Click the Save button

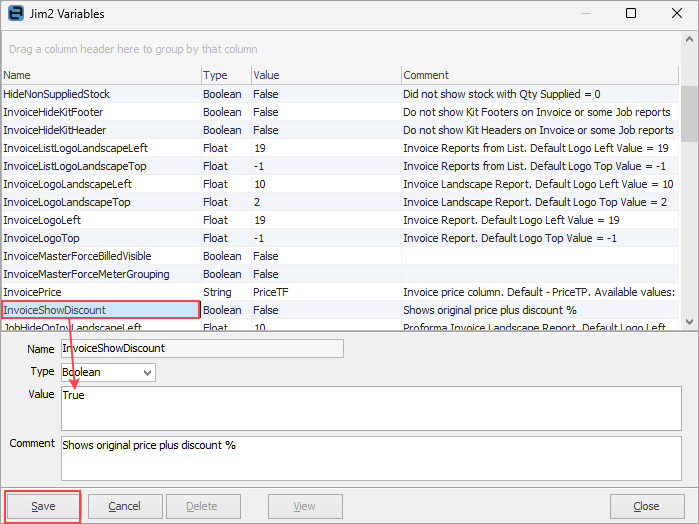(44, 506)
